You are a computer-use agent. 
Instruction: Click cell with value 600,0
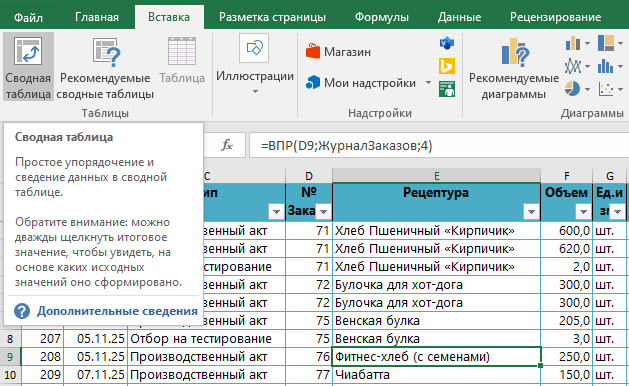[566, 231]
